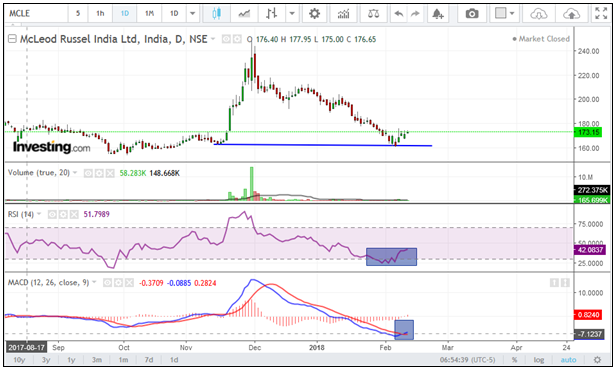Toggle percentage scale % button
The width and height of the screenshot is (614, 370).
click(x=514, y=359)
